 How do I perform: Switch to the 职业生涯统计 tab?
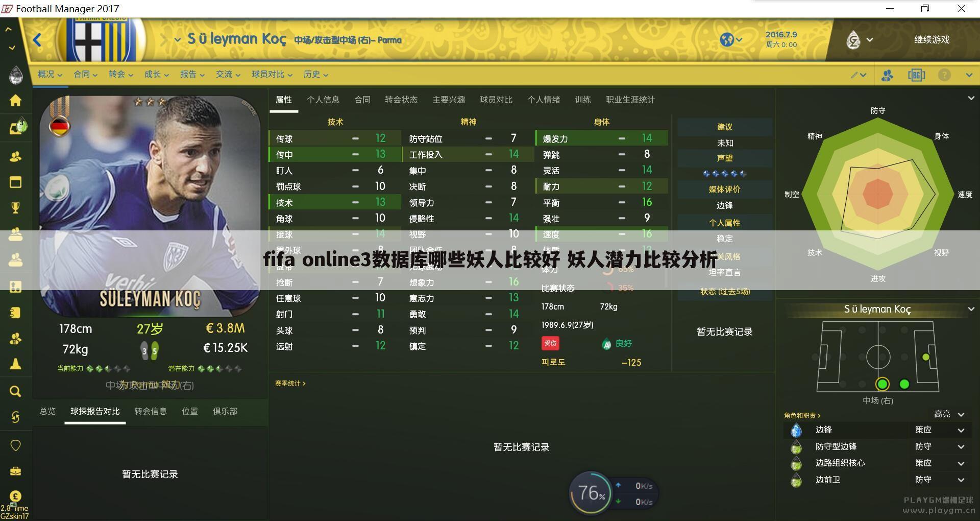point(630,100)
